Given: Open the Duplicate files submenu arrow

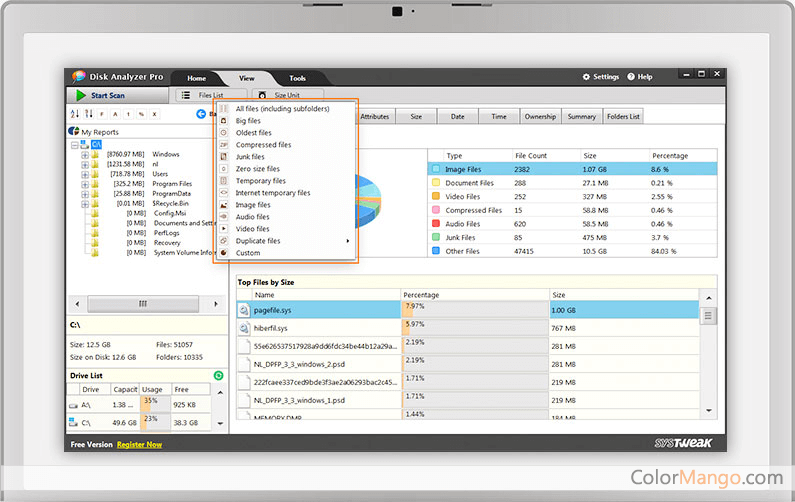Looking at the screenshot, I should [x=348, y=241].
